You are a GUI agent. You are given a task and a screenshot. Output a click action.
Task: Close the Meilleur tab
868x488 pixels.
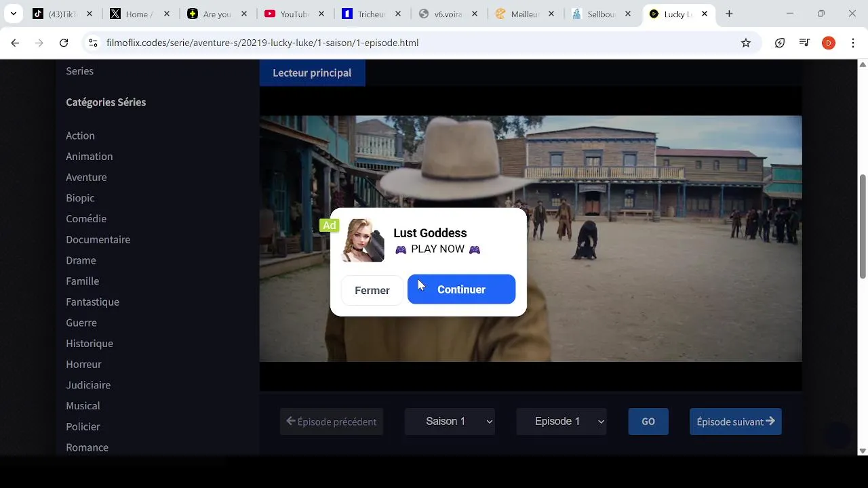coord(551,14)
